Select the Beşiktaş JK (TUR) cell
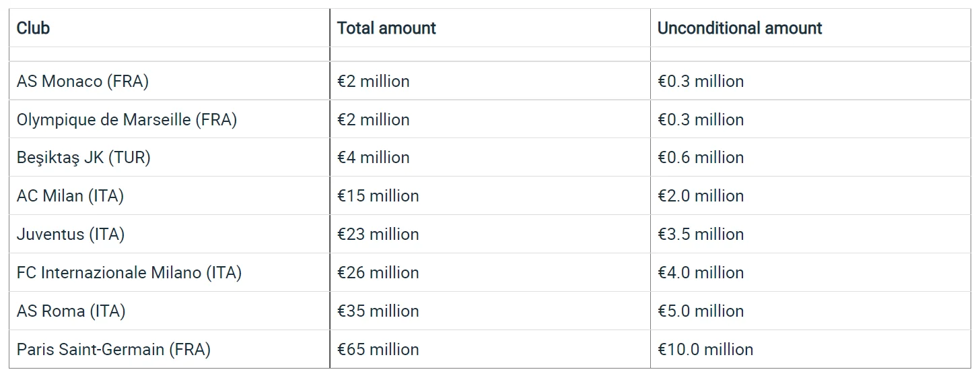The height and width of the screenshot is (376, 980). [x=83, y=158]
